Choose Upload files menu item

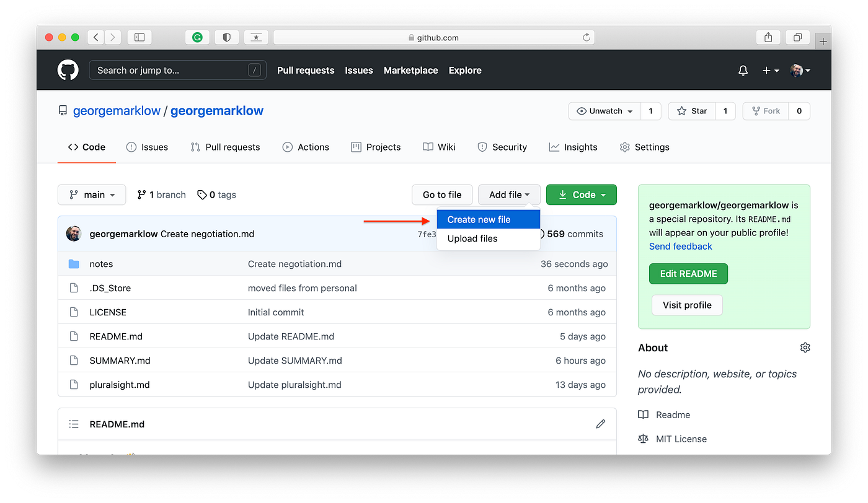click(489, 238)
